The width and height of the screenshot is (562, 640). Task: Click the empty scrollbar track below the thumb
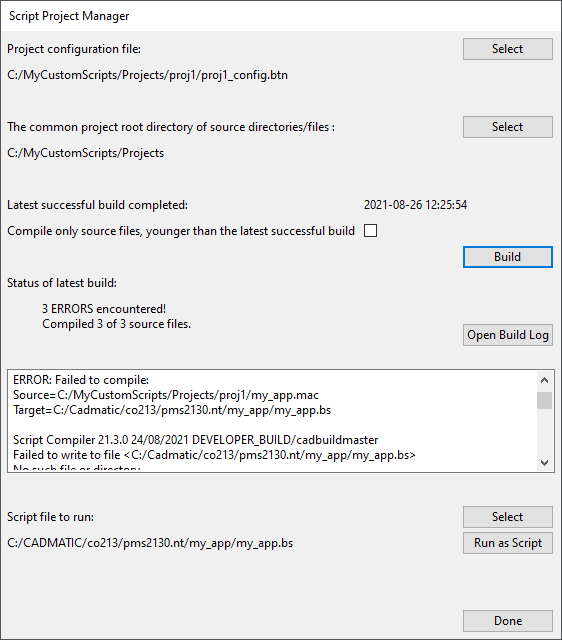pyautogui.click(x=544, y=431)
